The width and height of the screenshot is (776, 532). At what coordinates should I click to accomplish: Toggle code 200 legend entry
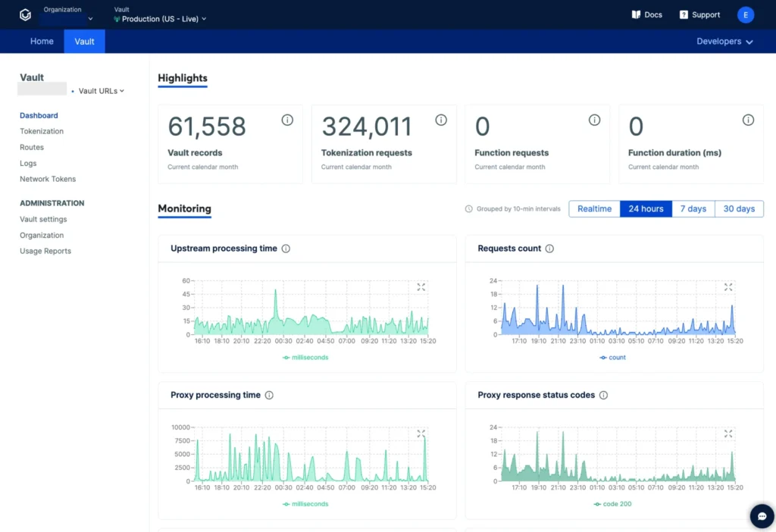(x=612, y=504)
